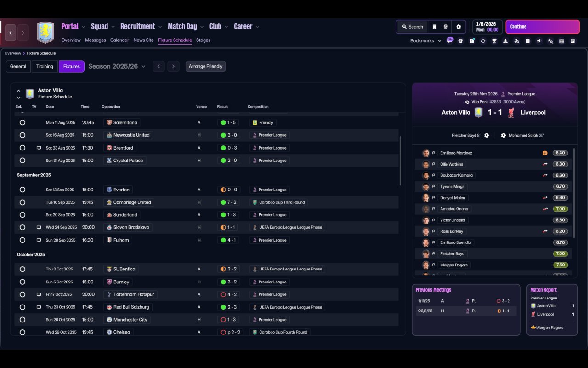Click the shirt icon in bookmarks bar
The width and height of the screenshot is (588, 368).
click(x=461, y=41)
